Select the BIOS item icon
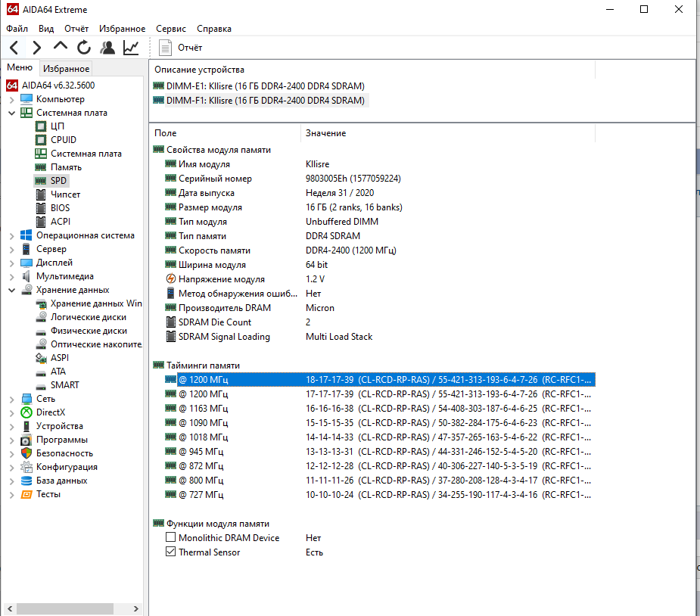The height and width of the screenshot is (616, 700). (41, 208)
